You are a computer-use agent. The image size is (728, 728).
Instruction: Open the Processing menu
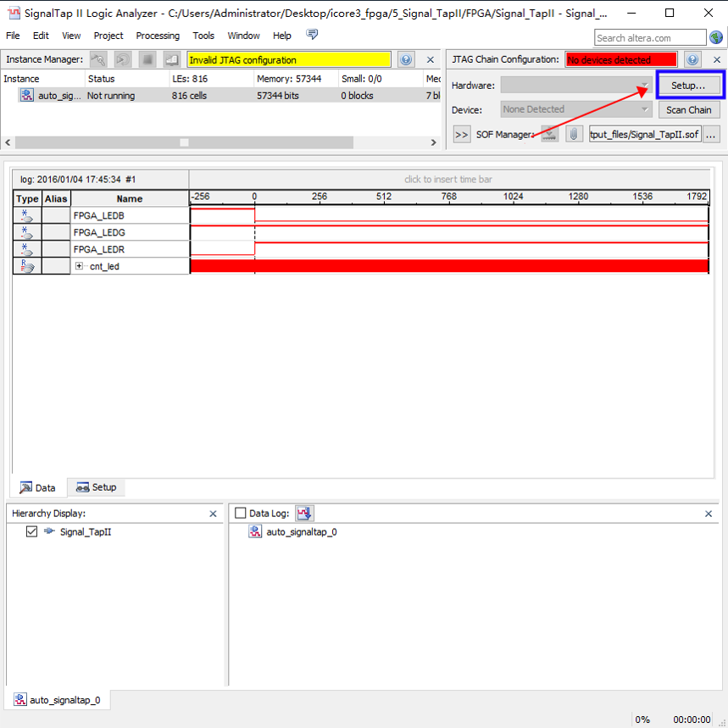pos(158,36)
